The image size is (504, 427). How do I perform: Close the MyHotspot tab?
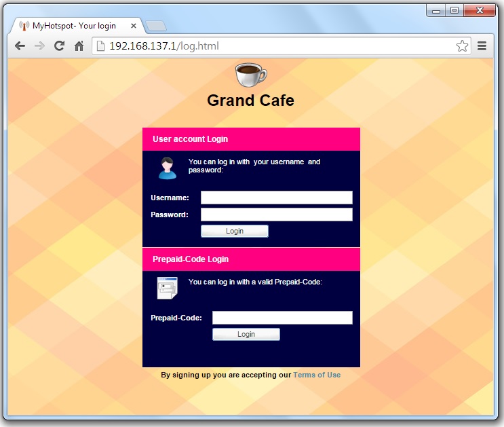pos(134,26)
